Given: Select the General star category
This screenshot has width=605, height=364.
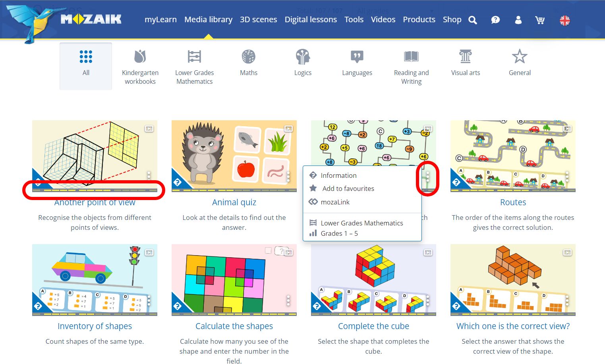Looking at the screenshot, I should (x=520, y=57).
